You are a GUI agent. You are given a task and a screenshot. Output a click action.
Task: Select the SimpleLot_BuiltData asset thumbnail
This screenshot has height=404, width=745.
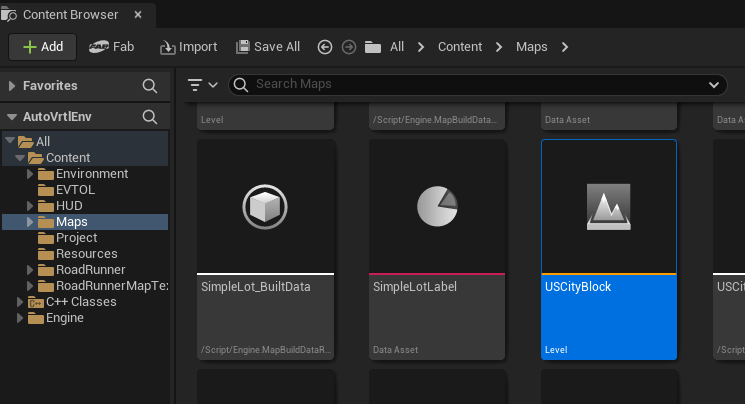(265, 208)
